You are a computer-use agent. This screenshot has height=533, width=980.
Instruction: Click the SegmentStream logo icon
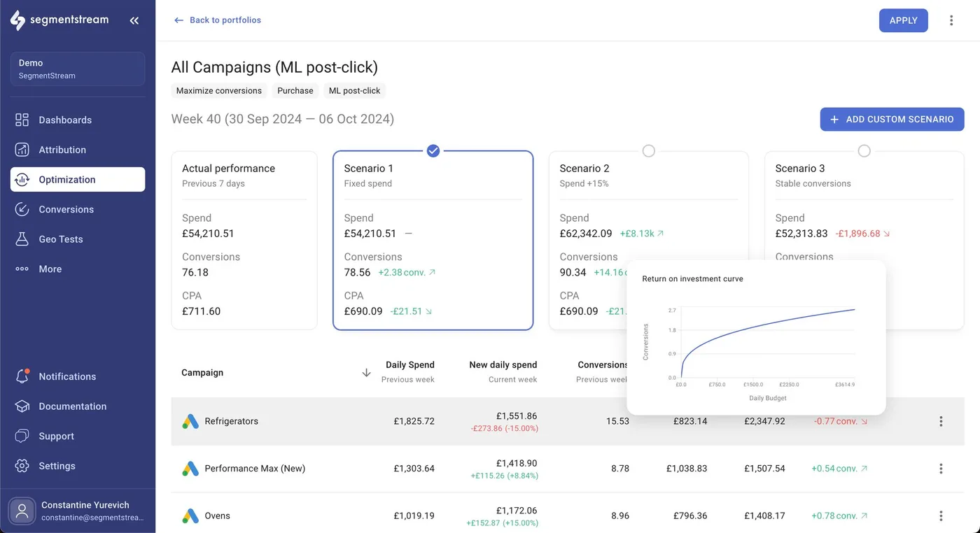point(17,20)
